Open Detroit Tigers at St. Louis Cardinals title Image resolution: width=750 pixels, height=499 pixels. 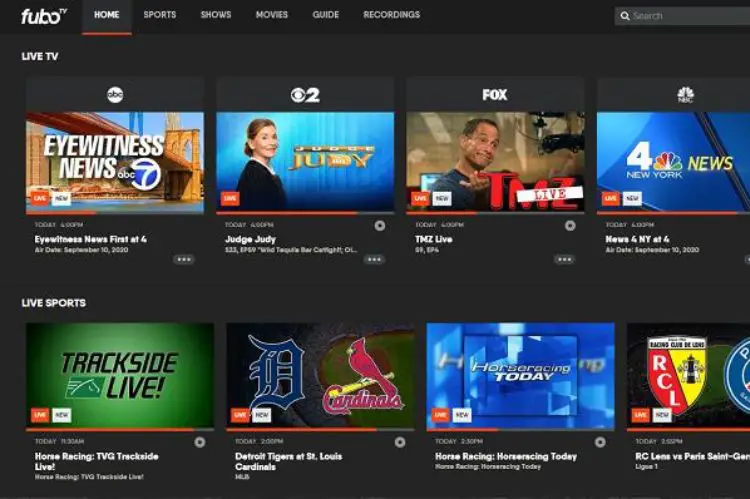288,461
